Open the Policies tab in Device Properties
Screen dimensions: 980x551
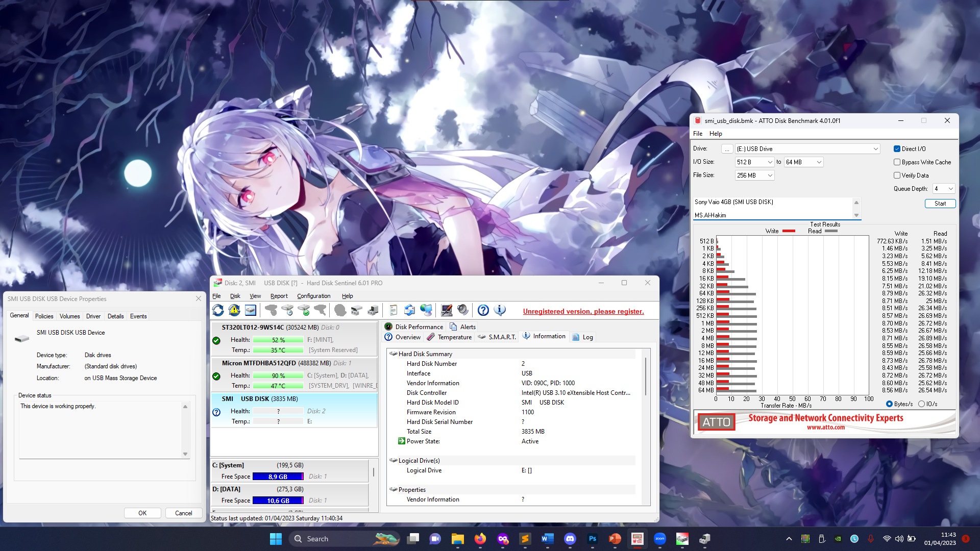coord(44,316)
